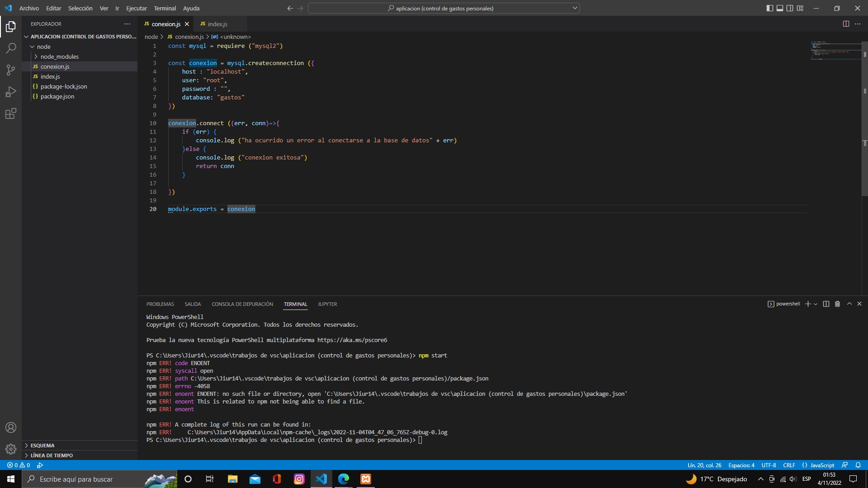This screenshot has height=488, width=868.
Task: Toggle the bottom panel layout button
Action: point(780,8)
